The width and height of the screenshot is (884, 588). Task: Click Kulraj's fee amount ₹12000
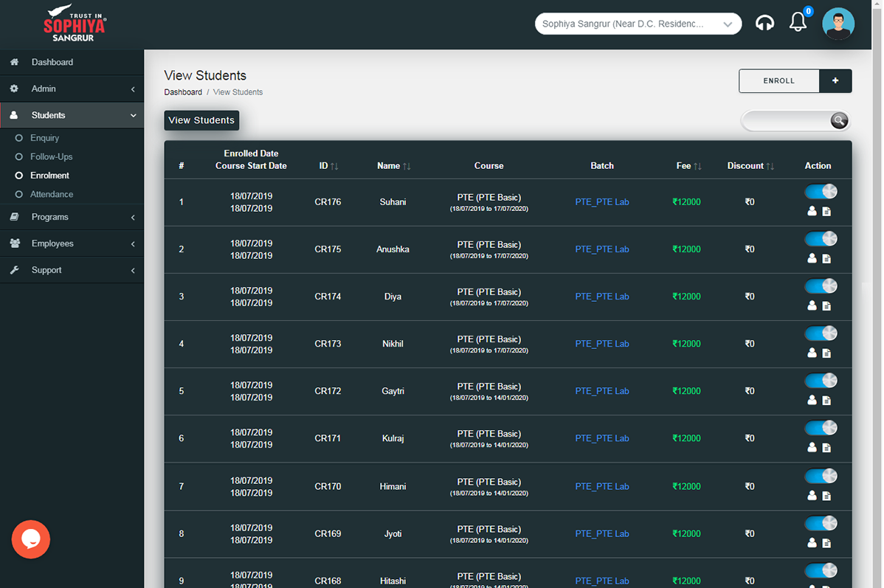686,439
